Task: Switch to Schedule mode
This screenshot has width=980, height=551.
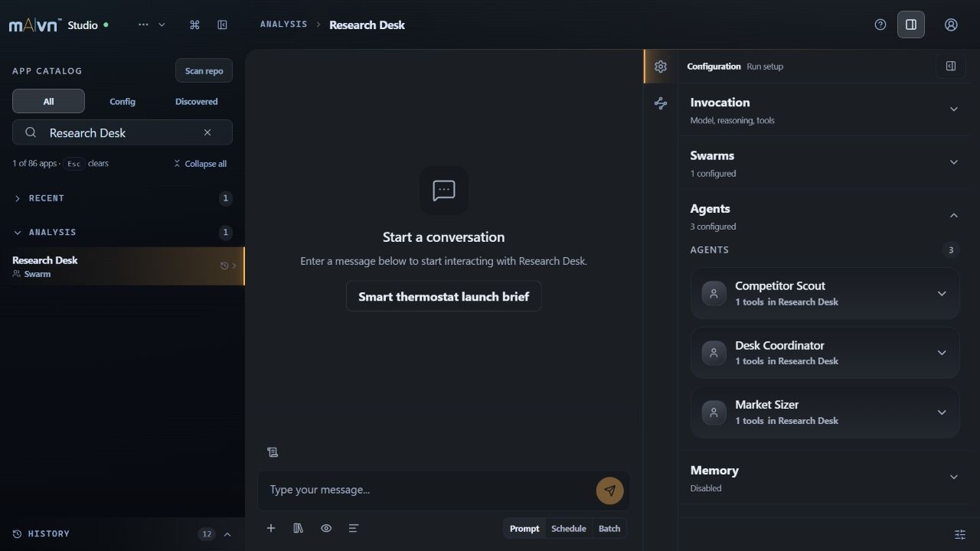Action: (x=569, y=528)
